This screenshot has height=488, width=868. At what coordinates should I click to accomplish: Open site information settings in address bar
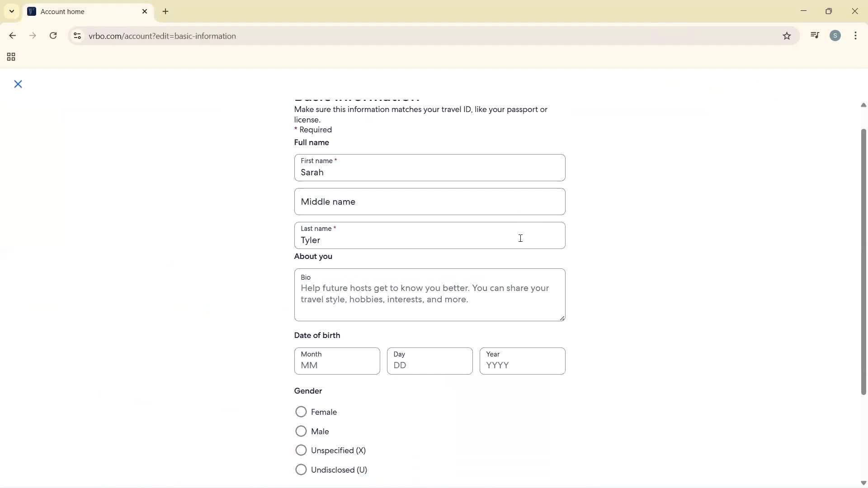tap(77, 36)
